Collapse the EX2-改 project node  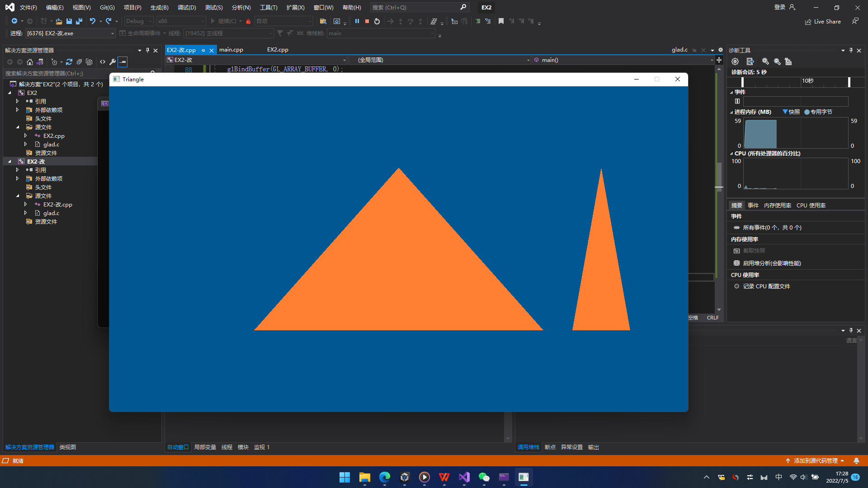9,161
